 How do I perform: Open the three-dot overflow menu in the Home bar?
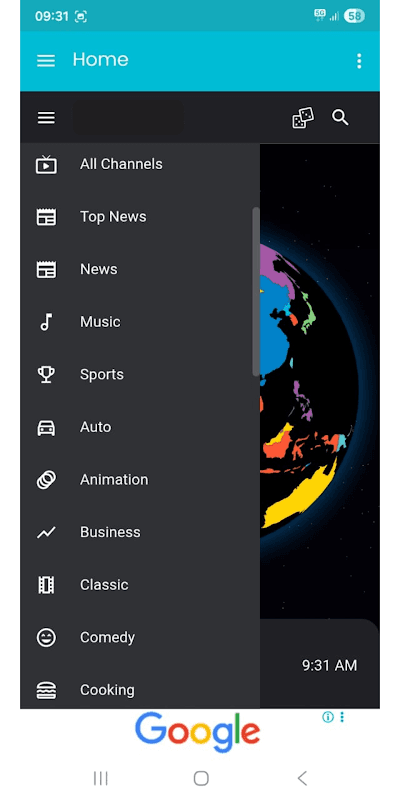click(359, 61)
